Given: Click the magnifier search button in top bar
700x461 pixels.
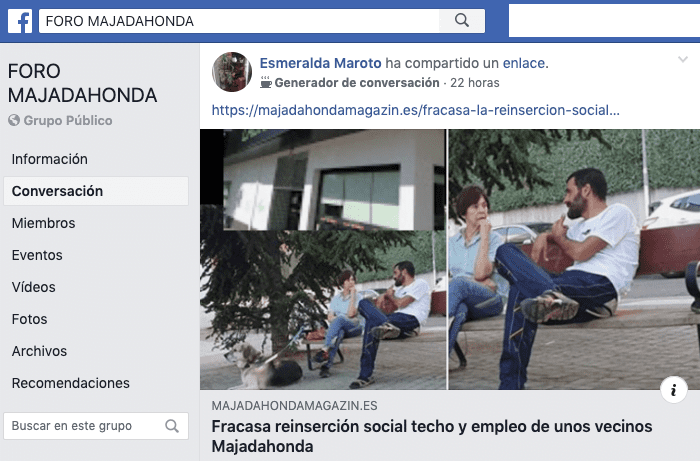Looking at the screenshot, I should (x=462, y=21).
